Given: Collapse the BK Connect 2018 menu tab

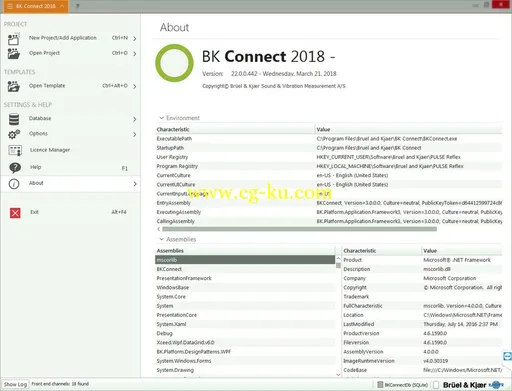Looking at the screenshot, I should click(62, 6).
